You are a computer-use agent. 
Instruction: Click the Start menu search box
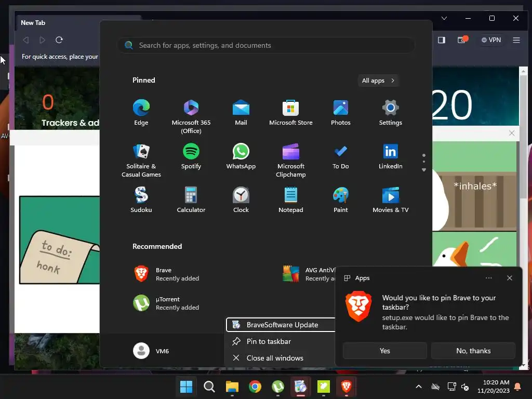pyautogui.click(x=266, y=45)
